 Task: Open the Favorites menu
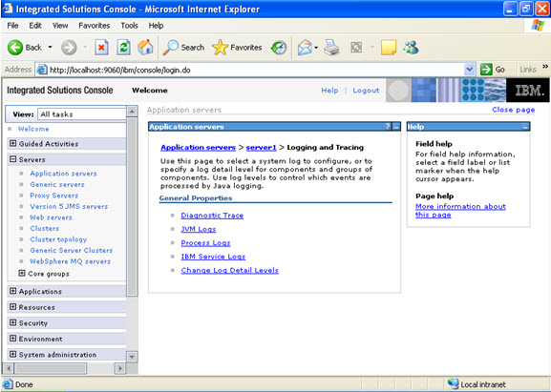[95, 26]
